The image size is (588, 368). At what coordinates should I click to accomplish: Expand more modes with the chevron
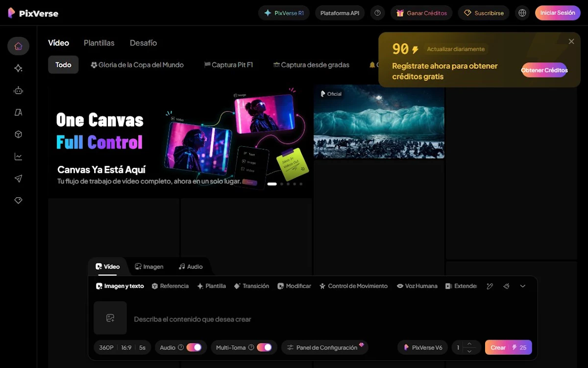pyautogui.click(x=523, y=286)
